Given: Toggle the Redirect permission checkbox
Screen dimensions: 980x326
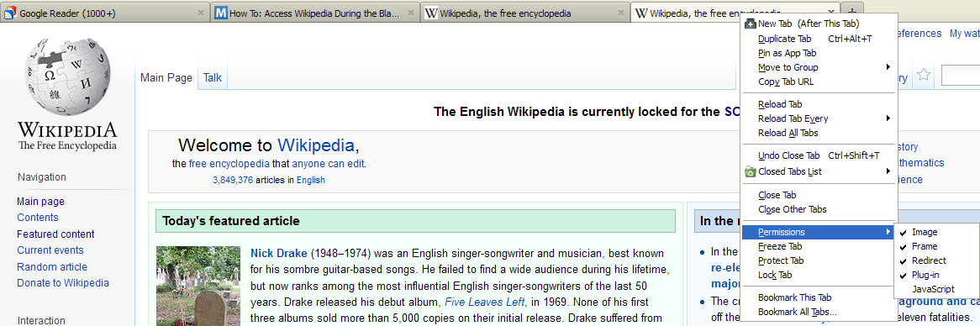Looking at the screenshot, I should pyautogui.click(x=936, y=260).
